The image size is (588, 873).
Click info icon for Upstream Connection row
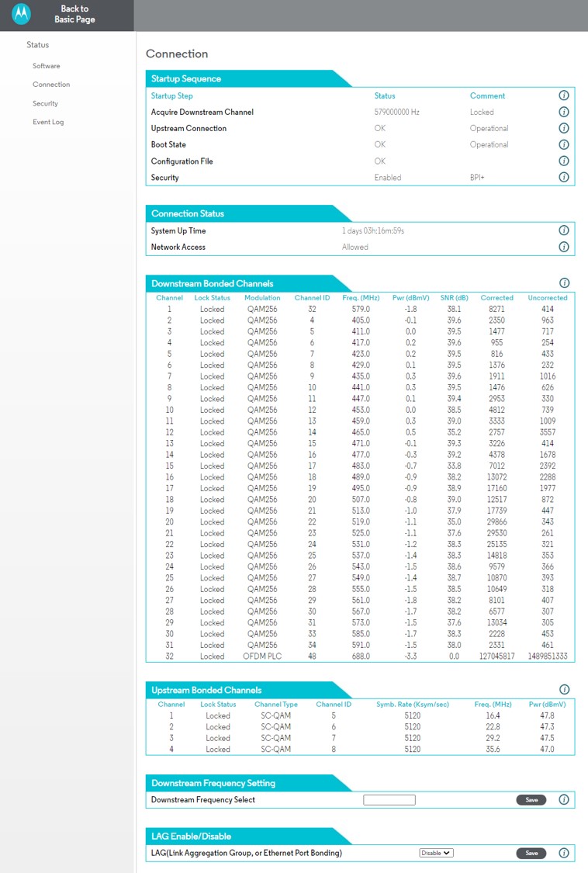564,128
